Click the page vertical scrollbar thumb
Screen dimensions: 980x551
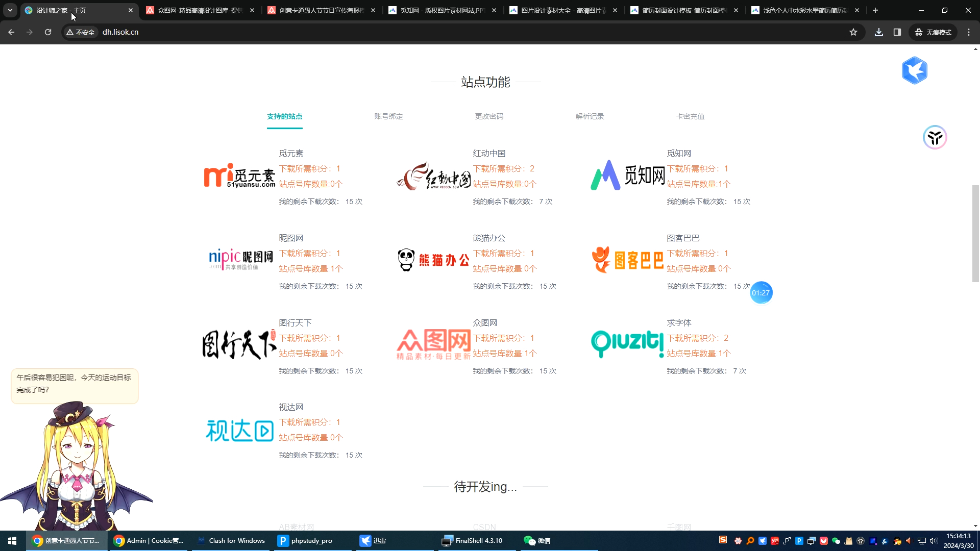click(x=975, y=233)
